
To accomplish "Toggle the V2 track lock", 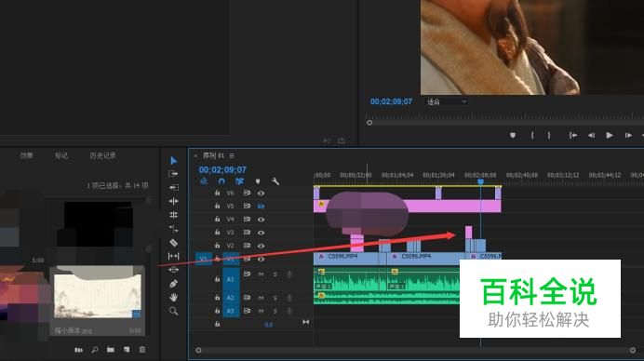I will point(217,246).
